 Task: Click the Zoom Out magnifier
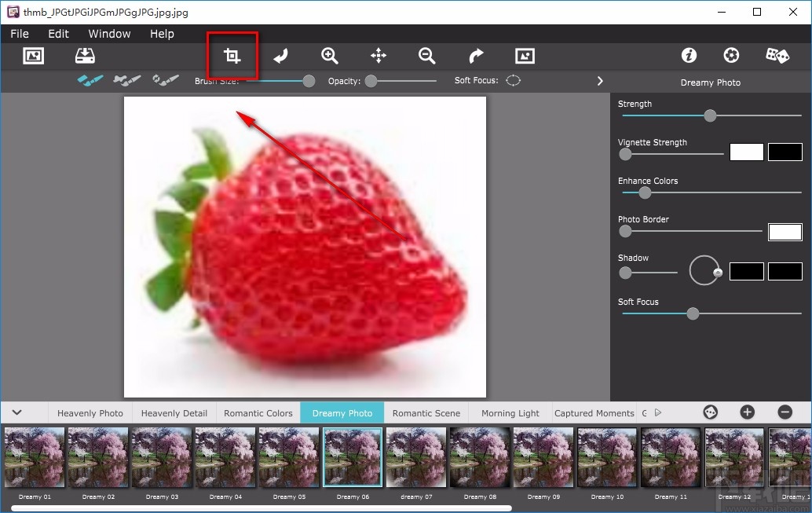426,56
